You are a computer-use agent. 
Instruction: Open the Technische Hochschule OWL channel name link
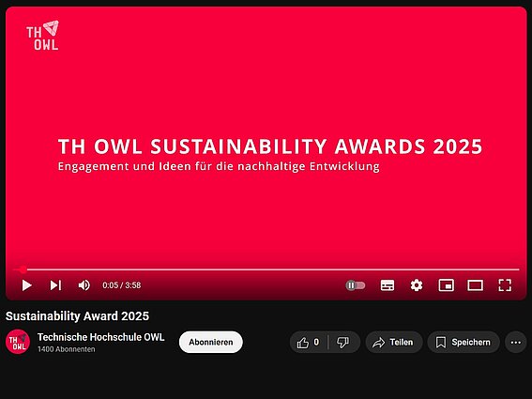(x=100, y=337)
